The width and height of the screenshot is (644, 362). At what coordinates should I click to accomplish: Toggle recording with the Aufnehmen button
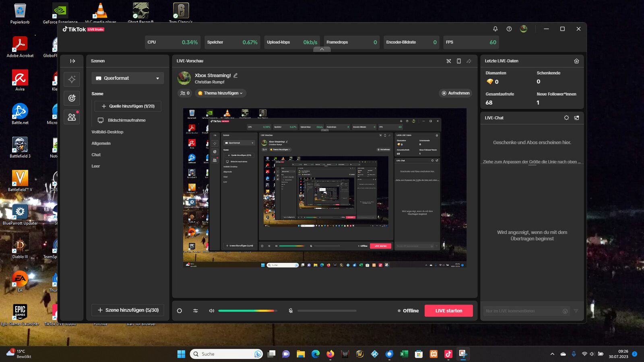tap(455, 93)
